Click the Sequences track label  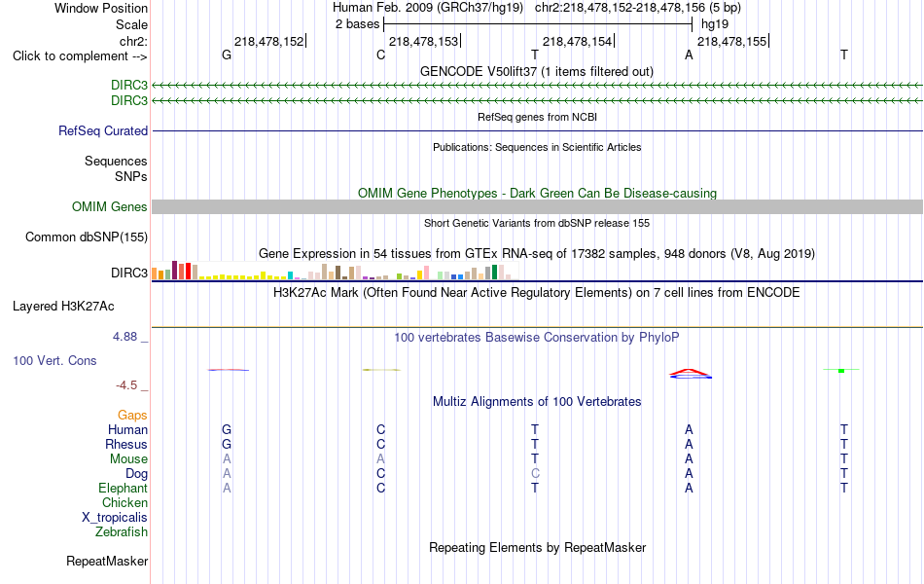click(x=116, y=161)
